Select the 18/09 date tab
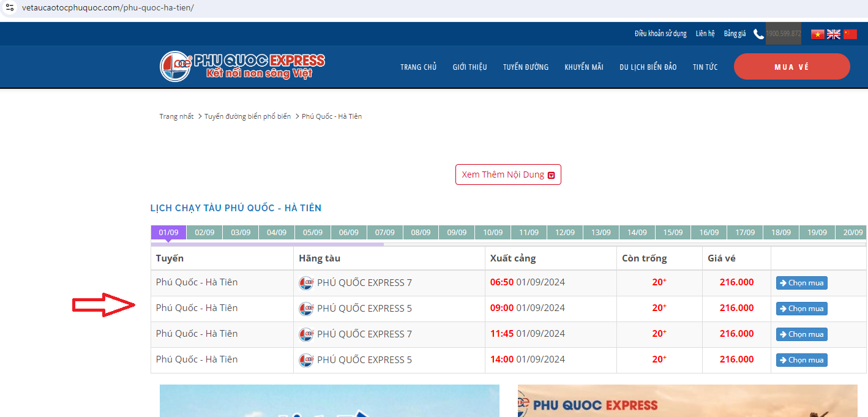 coord(782,233)
